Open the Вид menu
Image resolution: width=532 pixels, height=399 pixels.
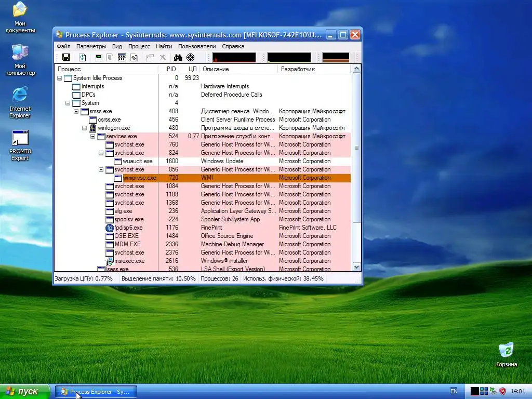pyautogui.click(x=117, y=46)
